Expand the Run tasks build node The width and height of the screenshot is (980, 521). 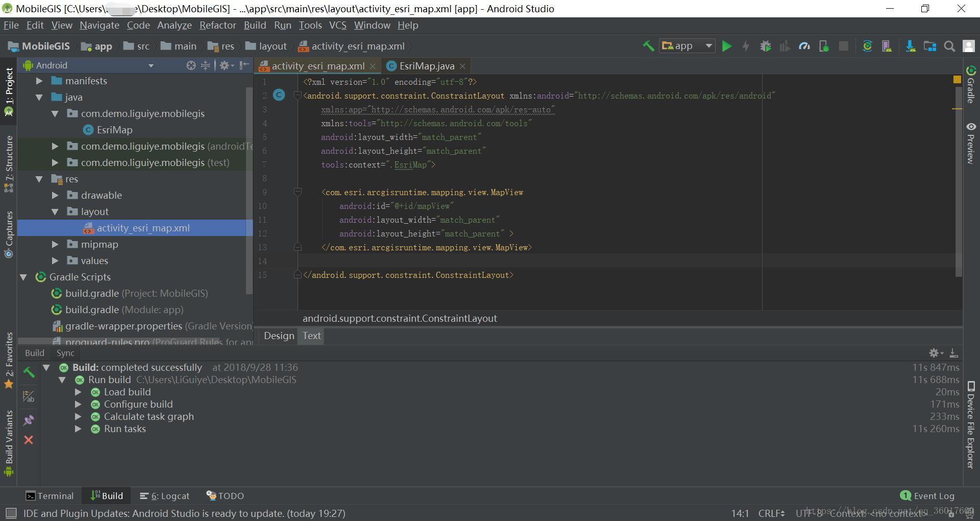pyautogui.click(x=78, y=429)
